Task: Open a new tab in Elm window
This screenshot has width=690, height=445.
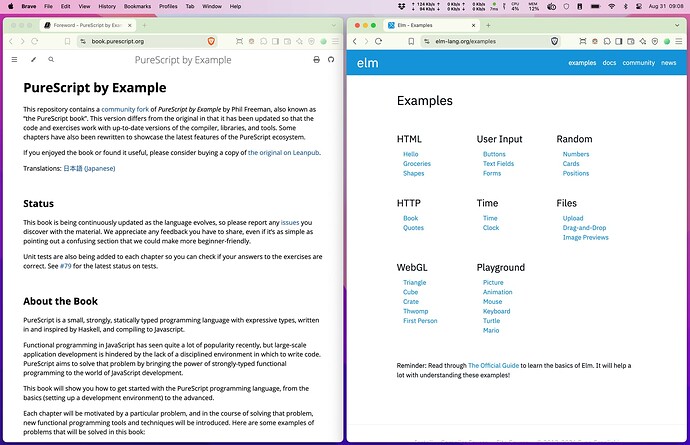Action: pyautogui.click(x=488, y=25)
